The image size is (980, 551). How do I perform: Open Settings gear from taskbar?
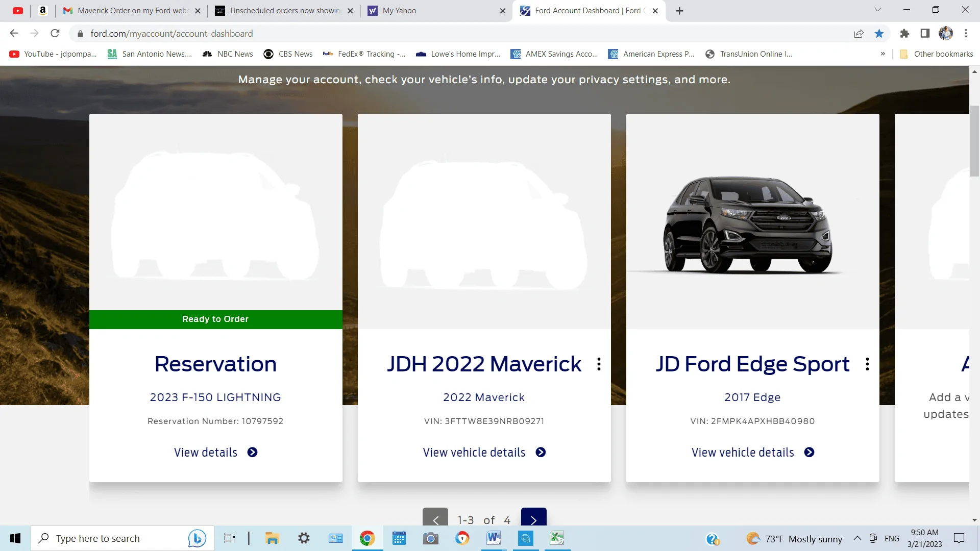pos(304,538)
